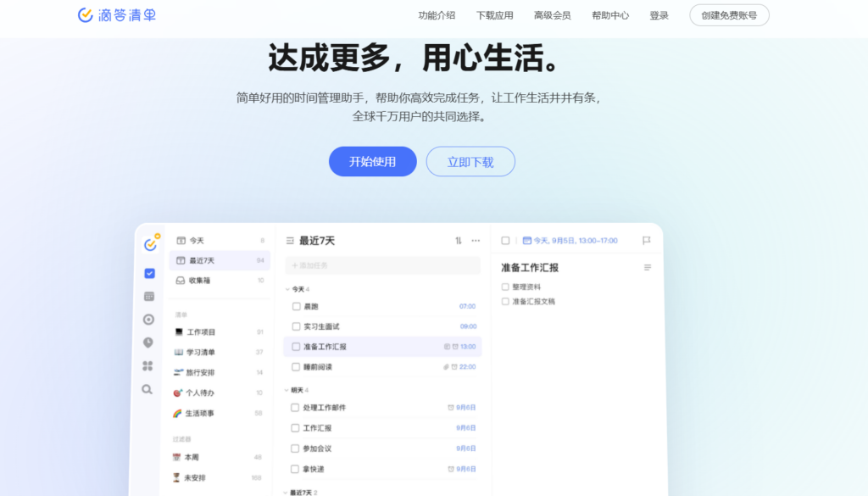Collapse the 今天 task group
The width and height of the screenshot is (868, 496).
(287, 289)
